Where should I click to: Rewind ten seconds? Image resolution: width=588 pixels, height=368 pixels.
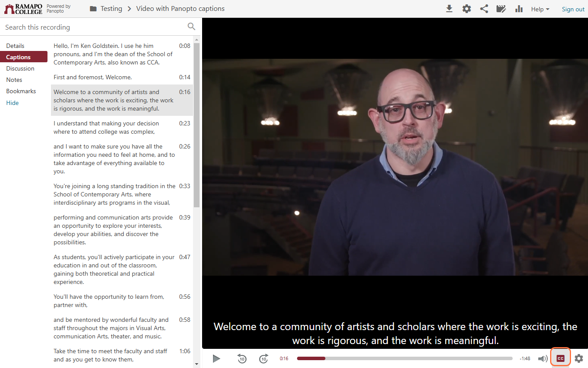[242, 358]
